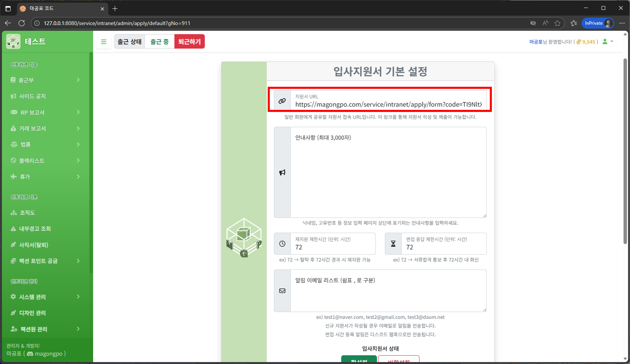Activate 활성화 state for the application form
The image size is (630, 364).
(x=359, y=361)
